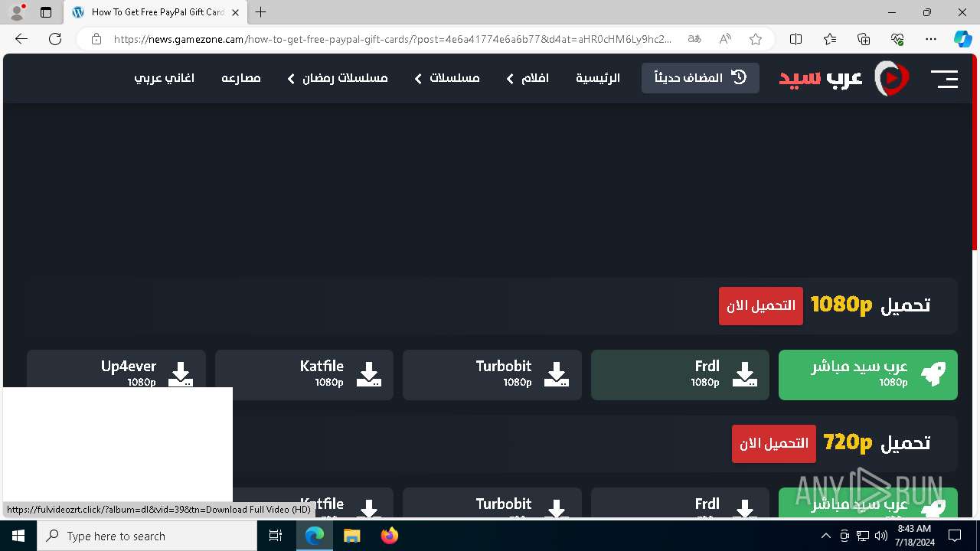The image size is (980, 551).
Task: Open the tab actions menu icon
Action: [x=46, y=12]
